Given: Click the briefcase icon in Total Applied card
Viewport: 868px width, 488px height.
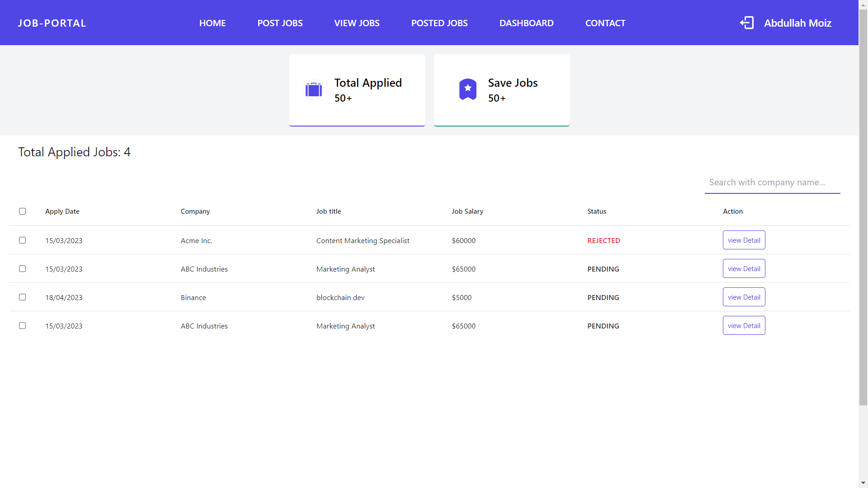Looking at the screenshot, I should pyautogui.click(x=314, y=89).
